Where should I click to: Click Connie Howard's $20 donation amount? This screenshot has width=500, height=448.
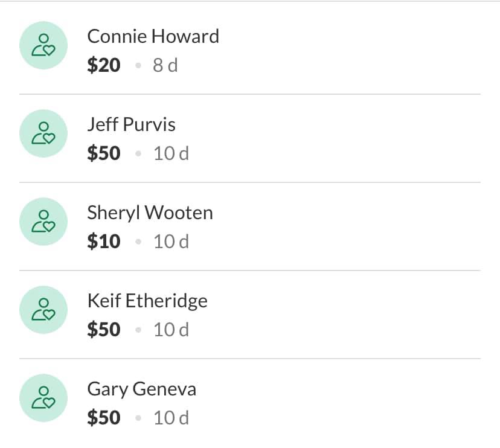click(104, 65)
